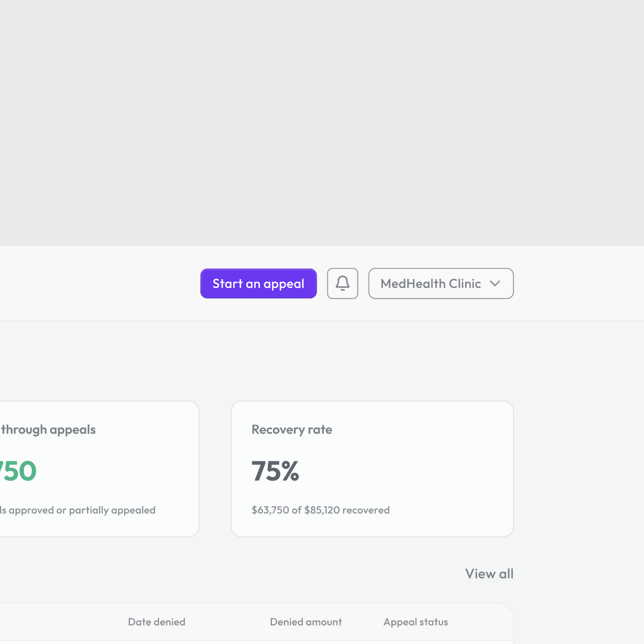The height and width of the screenshot is (644, 644).
Task: Click the approved or partially appealed caption
Action: coord(78,510)
